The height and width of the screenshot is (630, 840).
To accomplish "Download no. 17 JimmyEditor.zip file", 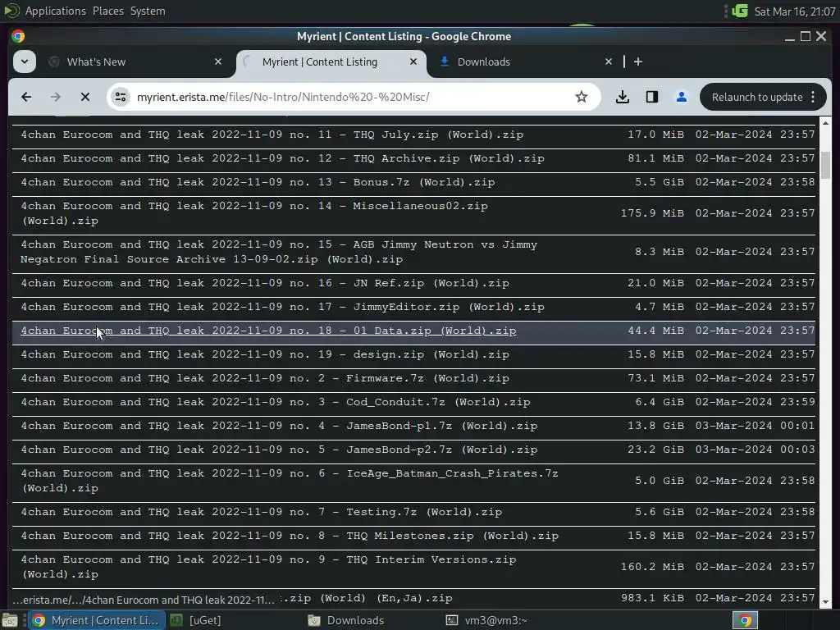I will click(x=282, y=307).
